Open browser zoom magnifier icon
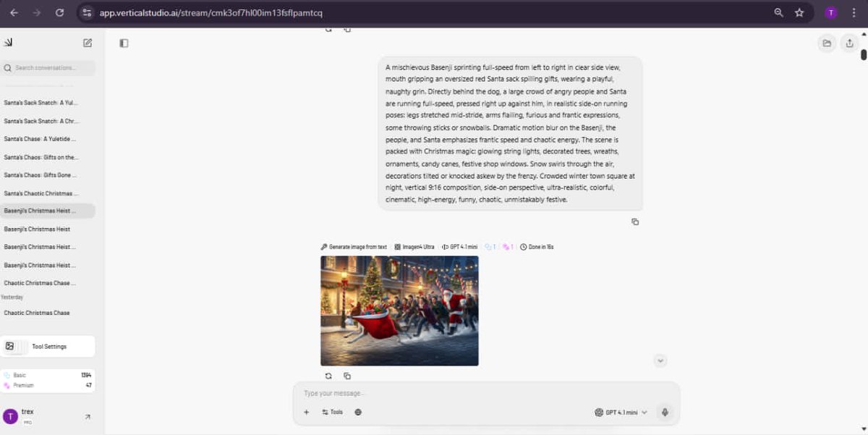Image resolution: width=868 pixels, height=435 pixels. (778, 12)
